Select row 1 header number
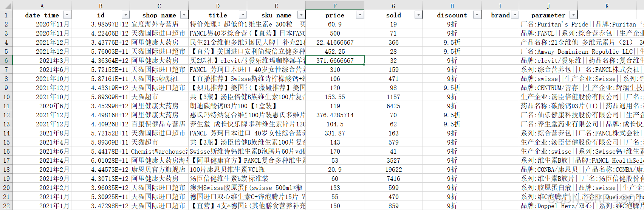Viewport: 644px width, 210px height. (6, 15)
